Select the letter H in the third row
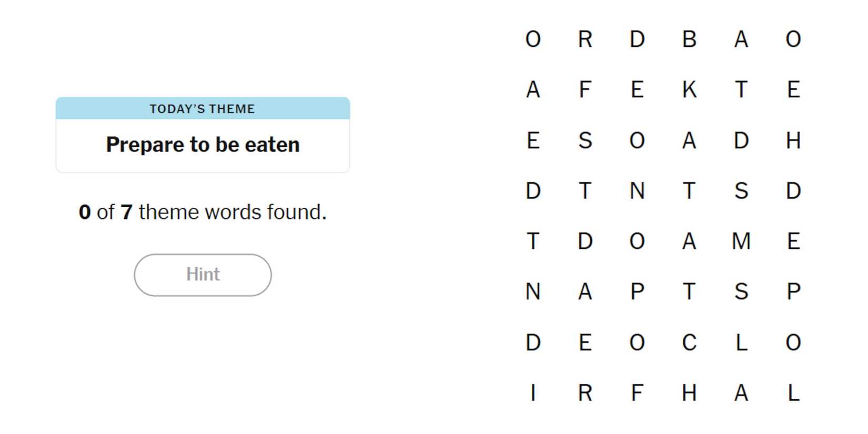Image resolution: width=868 pixels, height=434 pixels. click(x=793, y=140)
